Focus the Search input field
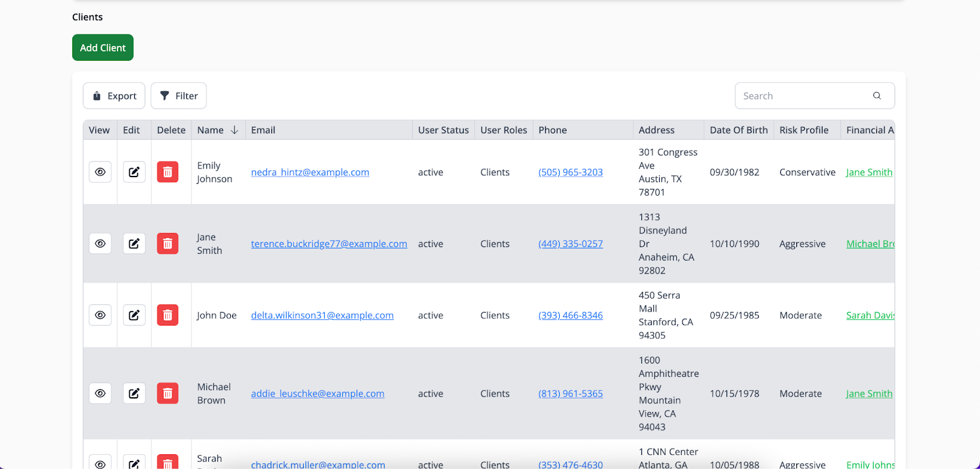 point(802,96)
